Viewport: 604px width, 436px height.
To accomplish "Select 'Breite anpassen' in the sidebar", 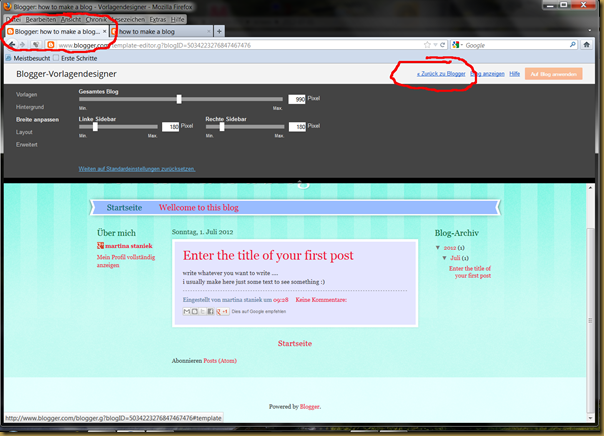I will pyautogui.click(x=37, y=119).
